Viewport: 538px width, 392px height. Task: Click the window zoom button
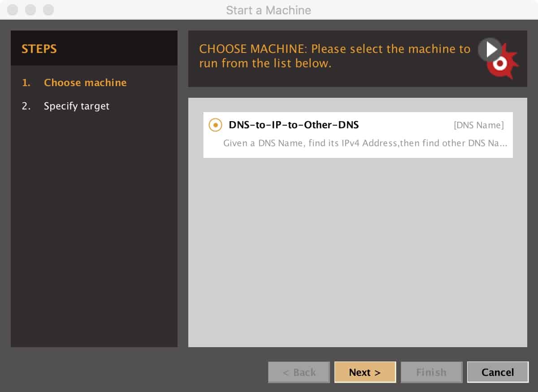48,9
